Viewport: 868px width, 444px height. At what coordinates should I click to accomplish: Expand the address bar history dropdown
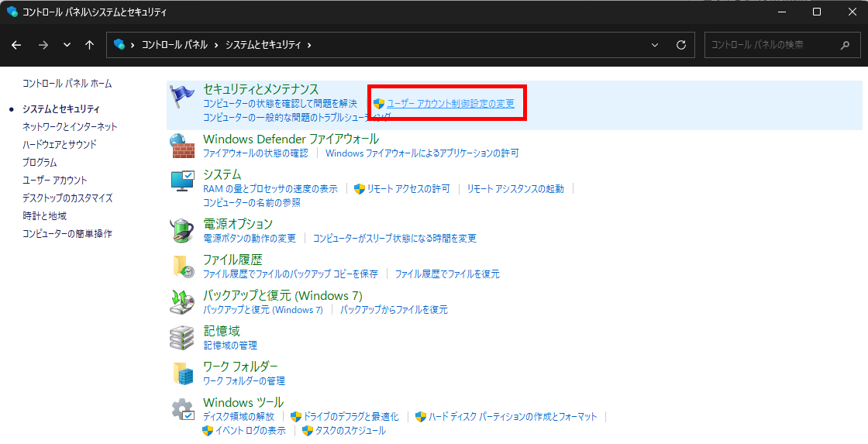click(655, 45)
